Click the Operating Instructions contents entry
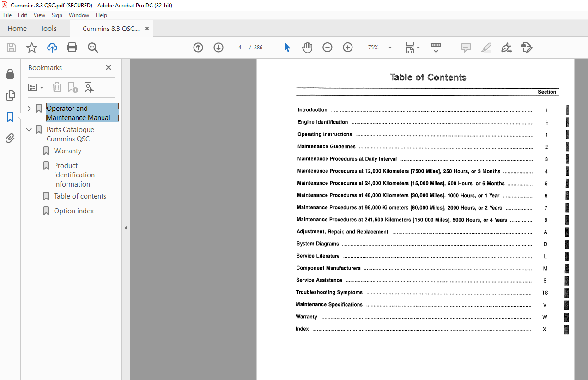 point(325,134)
